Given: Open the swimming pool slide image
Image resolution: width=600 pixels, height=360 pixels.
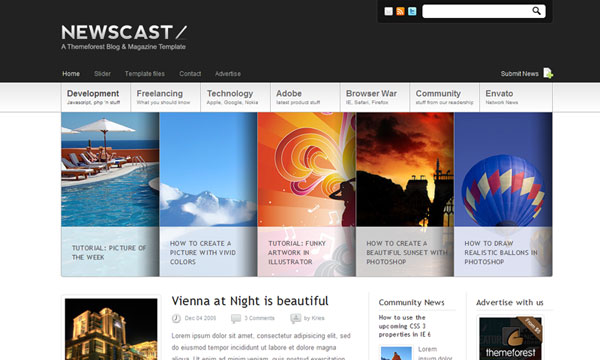Looking at the screenshot, I should pos(110,169).
